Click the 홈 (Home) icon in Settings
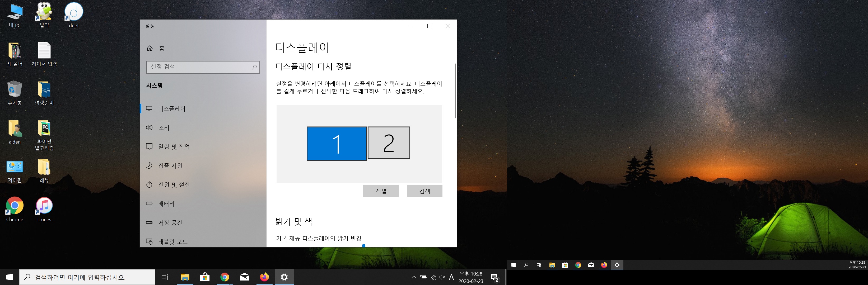The height and width of the screenshot is (285, 868). [x=150, y=48]
